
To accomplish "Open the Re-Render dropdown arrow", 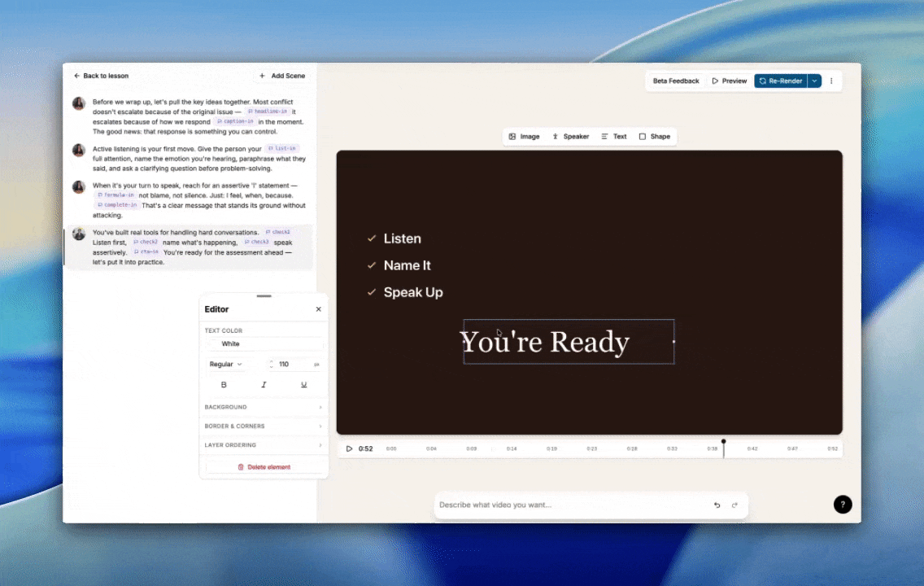I will [x=814, y=81].
